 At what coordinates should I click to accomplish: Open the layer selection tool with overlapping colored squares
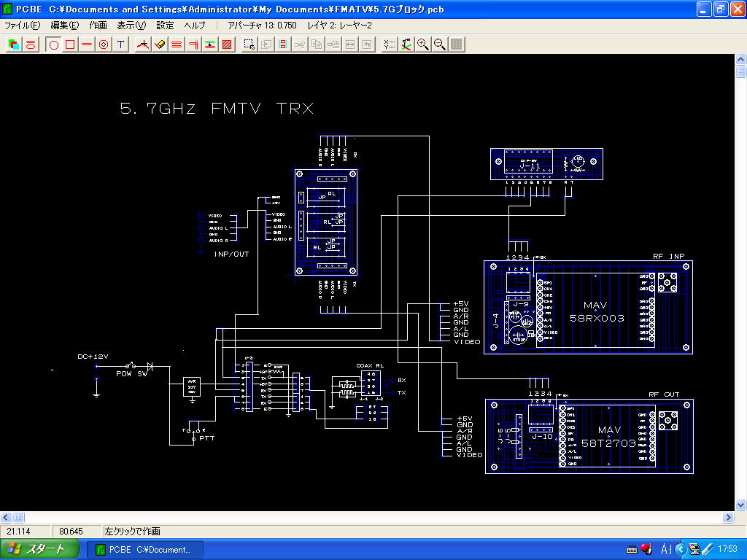click(x=14, y=44)
